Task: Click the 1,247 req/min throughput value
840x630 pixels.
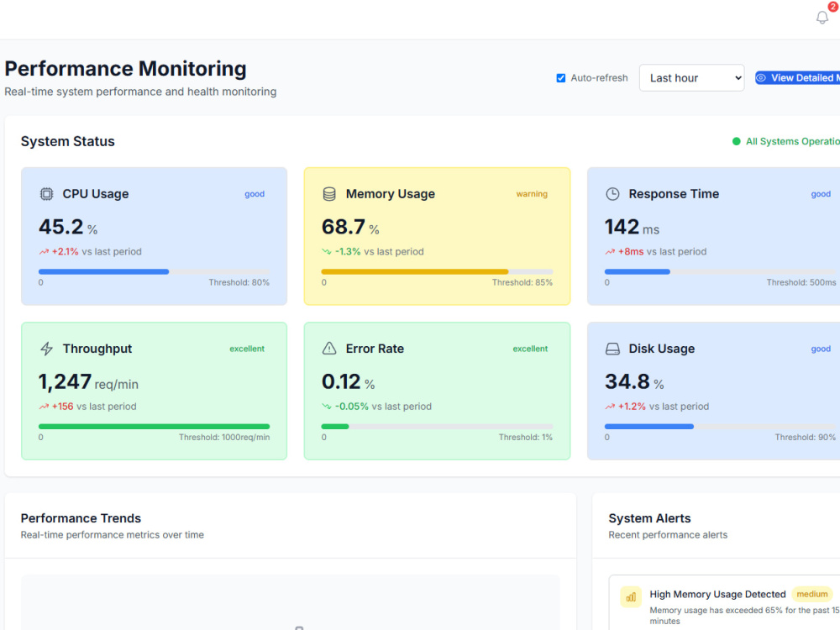Action: tap(88, 382)
